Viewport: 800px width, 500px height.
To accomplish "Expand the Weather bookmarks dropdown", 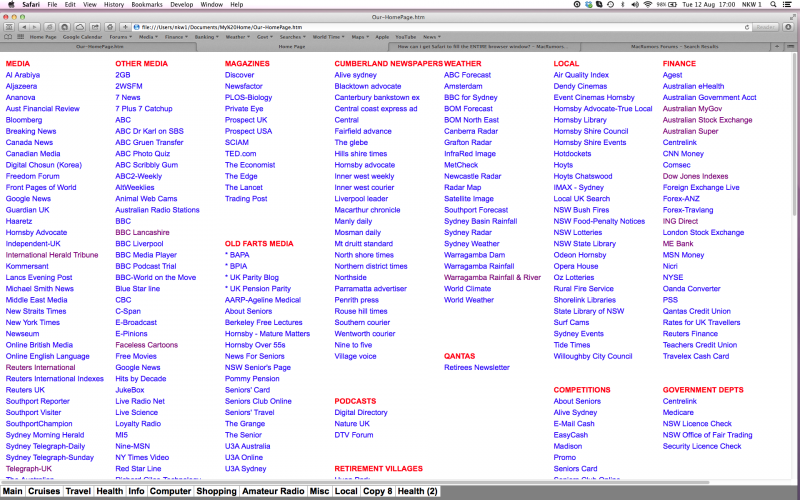I will tap(238, 37).
